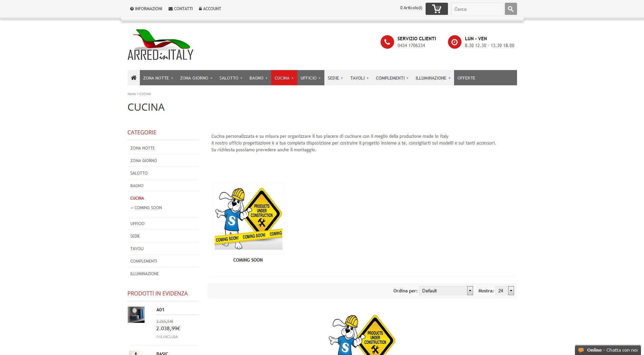Select Salotto in sidebar categories

tap(139, 173)
